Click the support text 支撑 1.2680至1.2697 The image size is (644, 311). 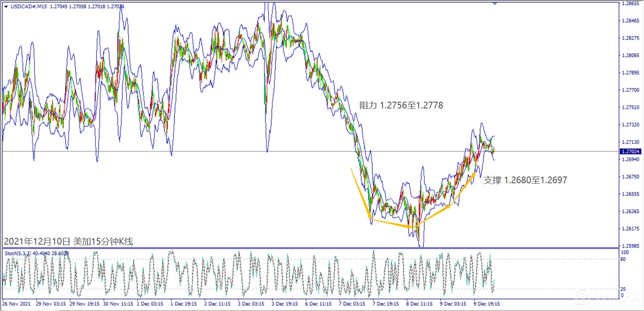tap(525, 180)
